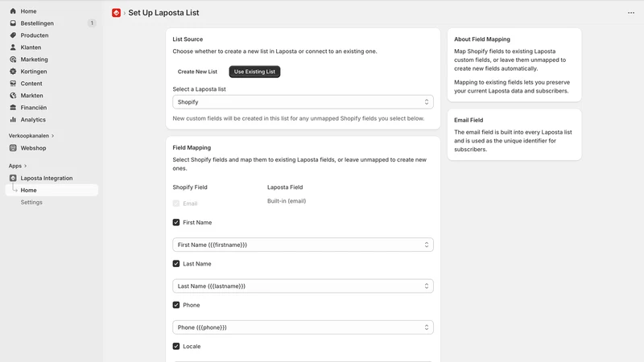Select Home under Laposta Integration
The image size is (644, 362).
[52, 190]
